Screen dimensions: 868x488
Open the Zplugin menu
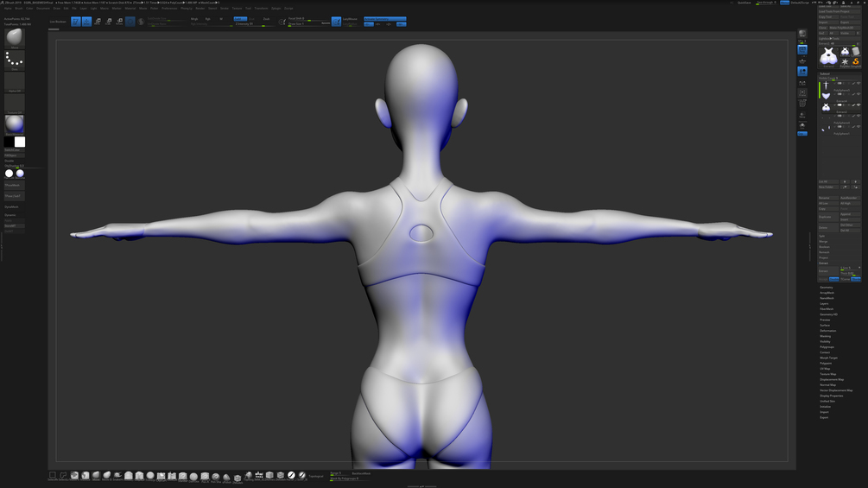point(276,9)
